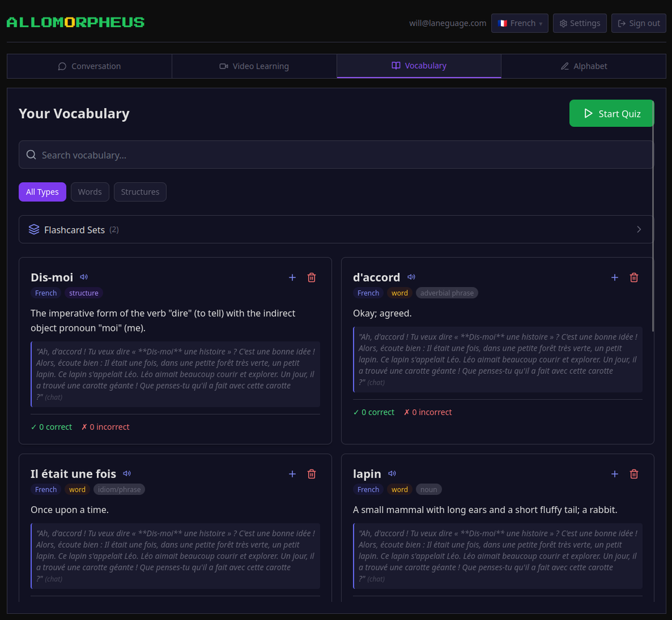Delete the "d'accord" vocabulary card

click(634, 277)
